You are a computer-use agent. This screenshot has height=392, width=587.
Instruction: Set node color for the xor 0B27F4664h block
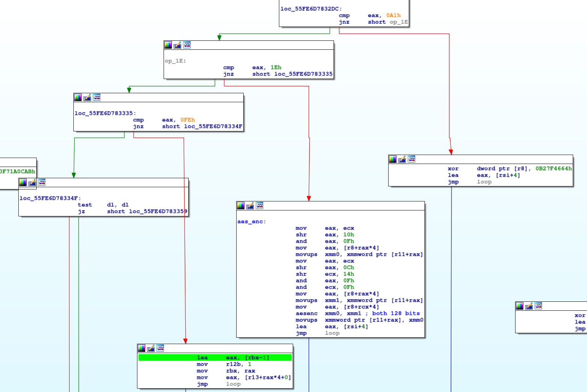coord(393,159)
